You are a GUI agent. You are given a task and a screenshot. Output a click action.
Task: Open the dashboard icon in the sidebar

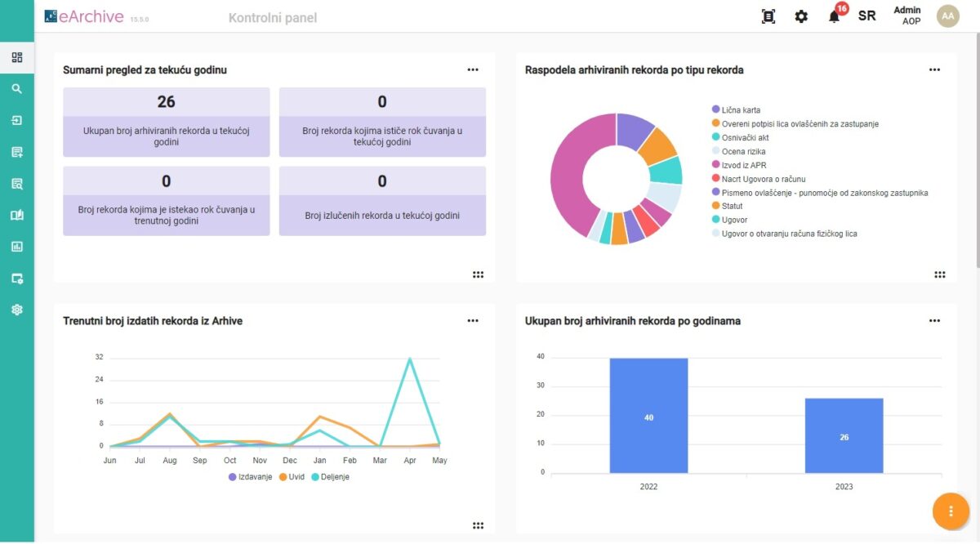pos(17,57)
